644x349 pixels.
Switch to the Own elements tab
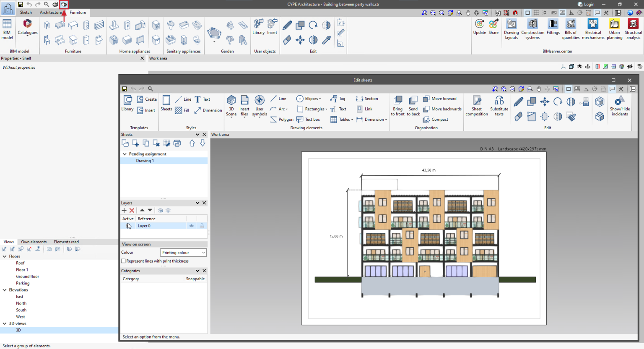coord(34,242)
